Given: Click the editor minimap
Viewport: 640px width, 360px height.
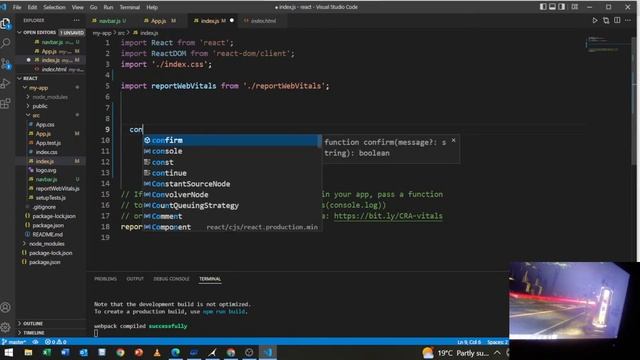Looking at the screenshot, I should click(608, 45).
